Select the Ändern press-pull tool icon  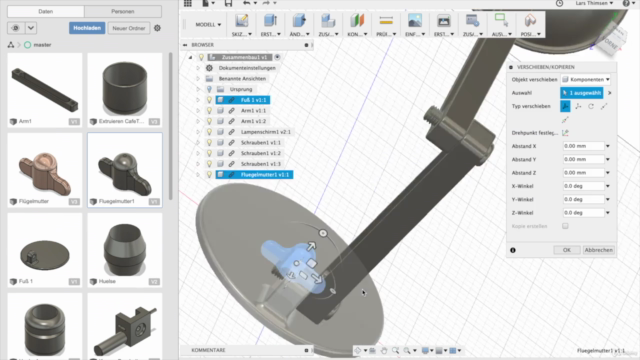tap(299, 20)
